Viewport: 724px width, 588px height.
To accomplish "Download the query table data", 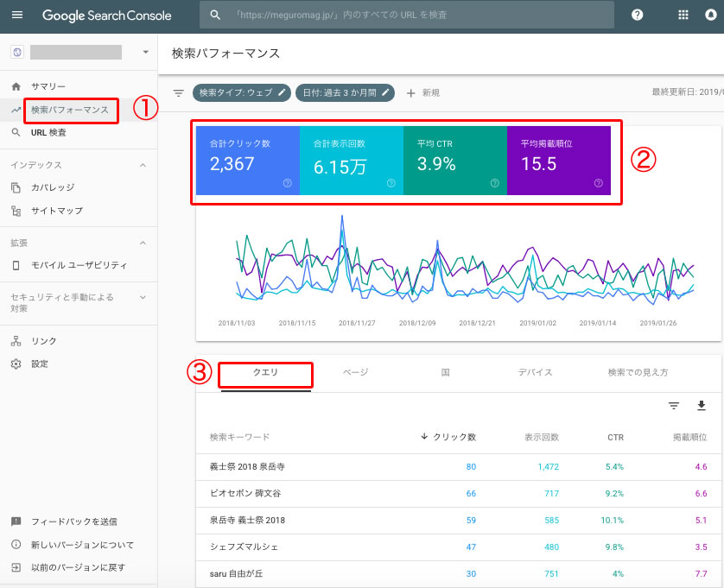I will pyautogui.click(x=701, y=406).
